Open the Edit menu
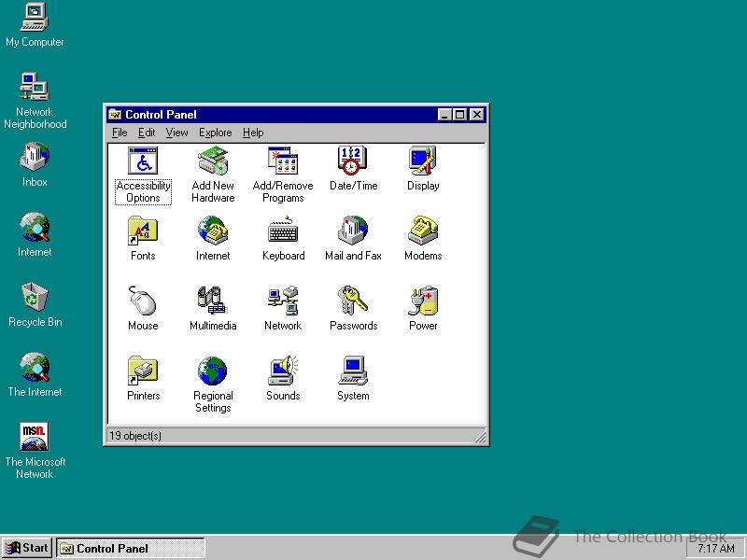Viewport: 747px width, 560px height. click(x=147, y=133)
